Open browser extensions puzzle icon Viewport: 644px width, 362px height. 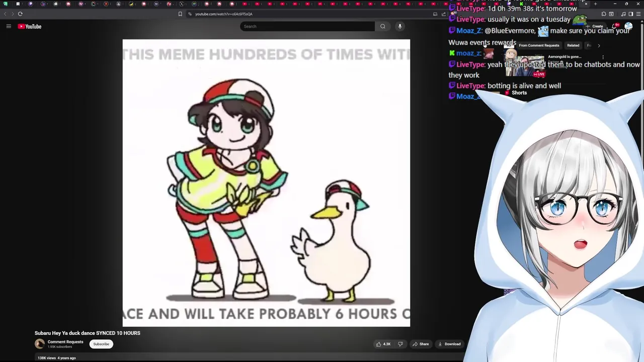click(604, 14)
